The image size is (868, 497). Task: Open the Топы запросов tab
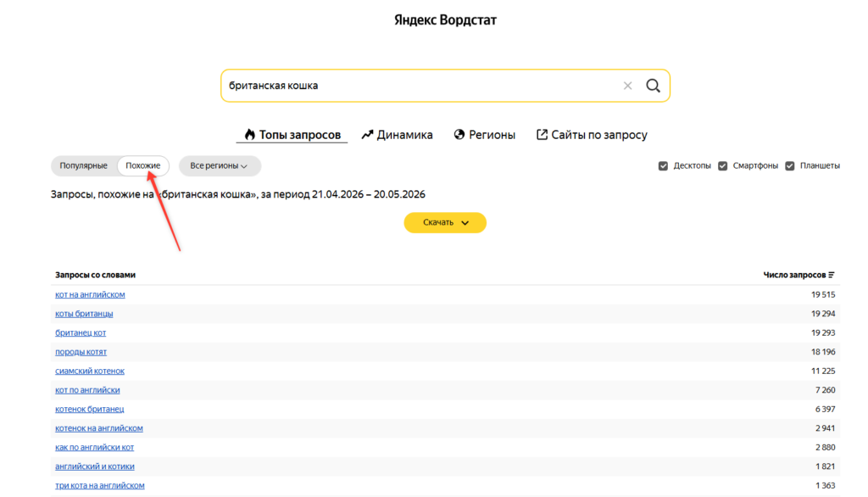[x=292, y=135]
